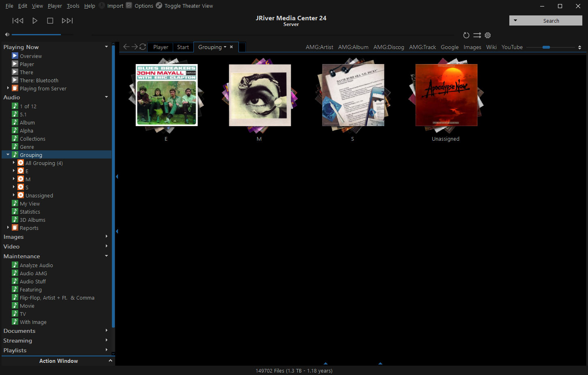The height and width of the screenshot is (375, 588).
Task: Open the Player menu
Action: point(55,6)
